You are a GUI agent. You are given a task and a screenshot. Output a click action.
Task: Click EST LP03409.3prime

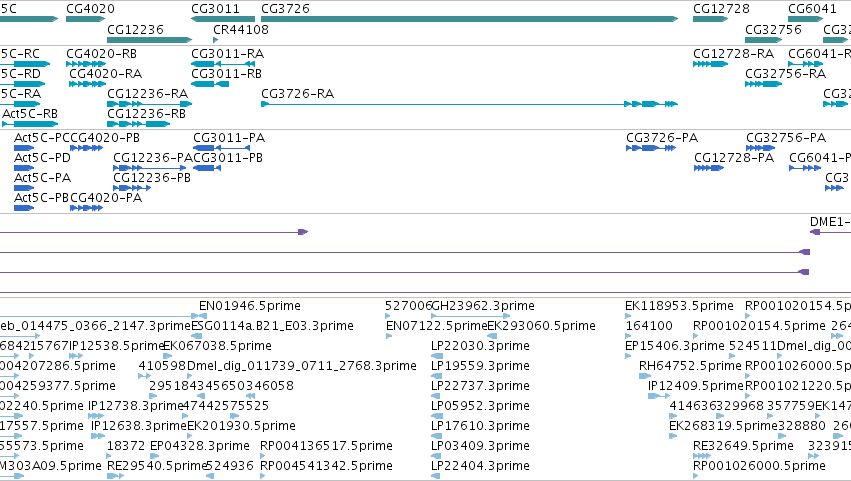[x=480, y=446]
